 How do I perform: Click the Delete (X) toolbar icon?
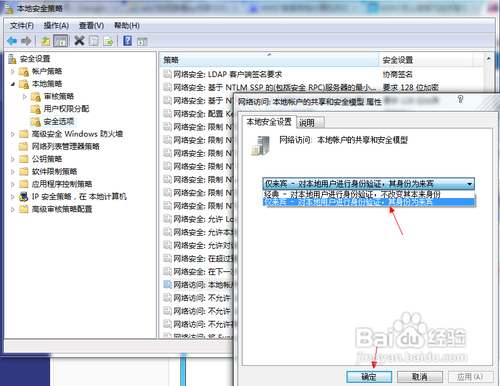[79, 41]
